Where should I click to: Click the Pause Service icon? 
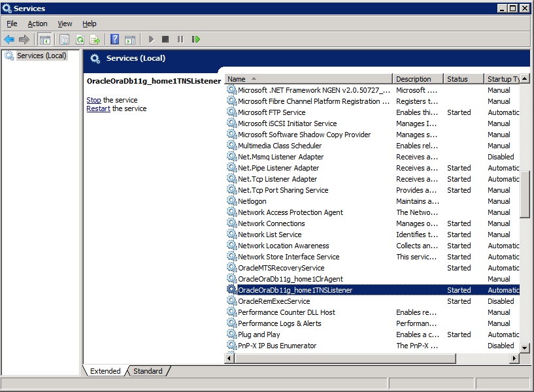pyautogui.click(x=180, y=39)
